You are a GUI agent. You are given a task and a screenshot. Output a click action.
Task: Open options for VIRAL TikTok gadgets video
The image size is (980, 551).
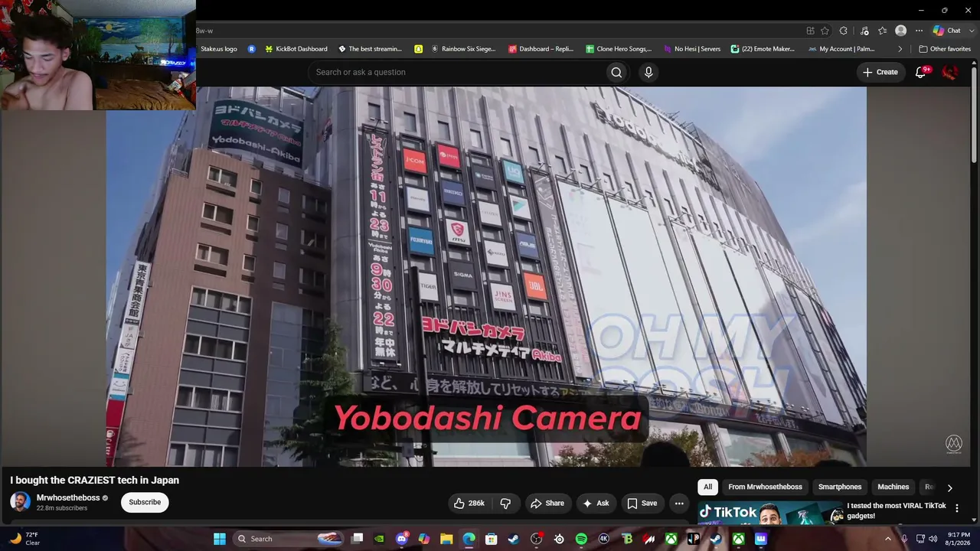[956, 508]
